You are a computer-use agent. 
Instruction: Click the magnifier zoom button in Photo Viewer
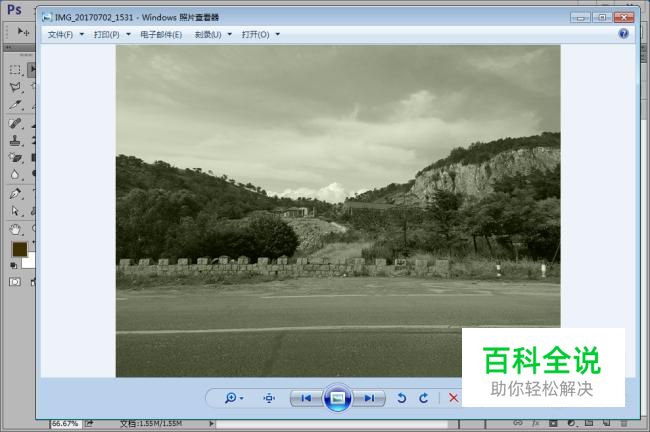234,398
